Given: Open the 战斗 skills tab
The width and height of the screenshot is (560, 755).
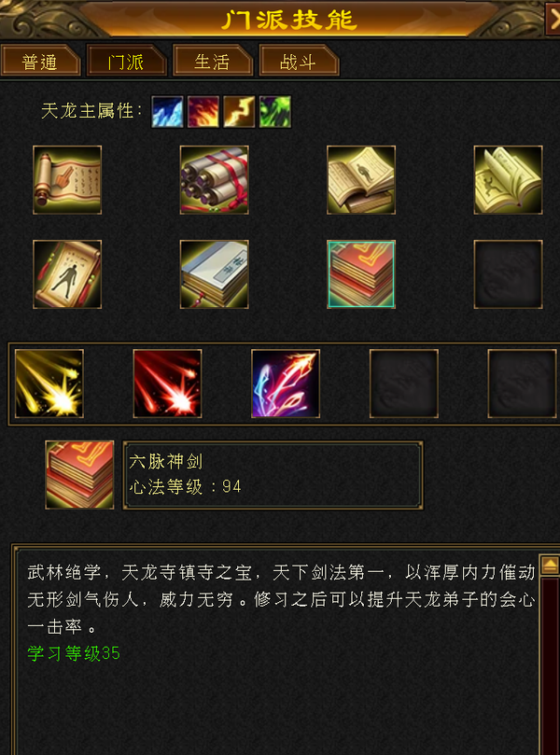Looking at the screenshot, I should [299, 61].
